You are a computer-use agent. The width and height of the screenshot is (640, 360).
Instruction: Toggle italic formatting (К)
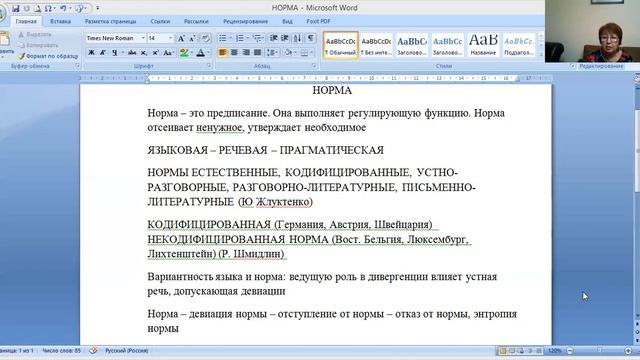tap(103, 52)
